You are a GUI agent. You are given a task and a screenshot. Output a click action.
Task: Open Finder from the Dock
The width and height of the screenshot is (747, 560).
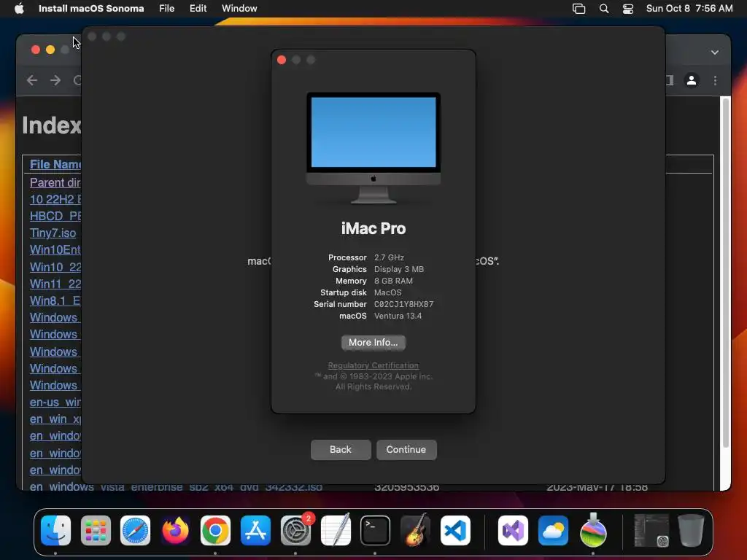tap(55, 530)
